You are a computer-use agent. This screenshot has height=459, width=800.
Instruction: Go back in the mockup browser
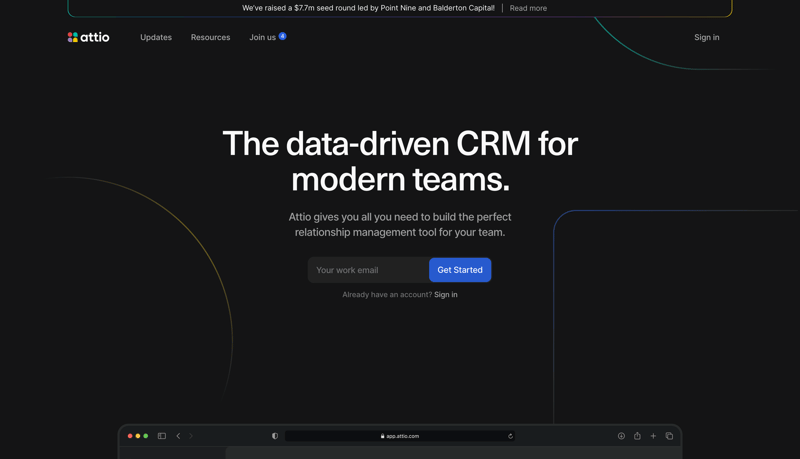[x=178, y=436]
